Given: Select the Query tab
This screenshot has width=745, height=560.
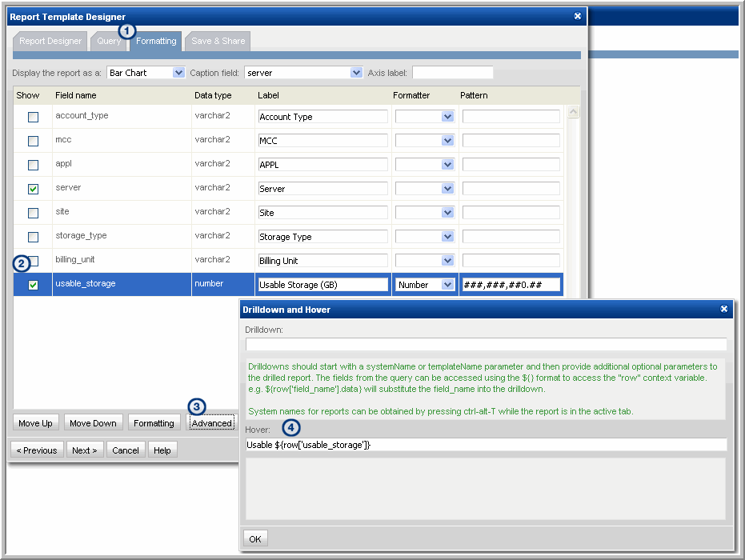Looking at the screenshot, I should pos(108,41).
